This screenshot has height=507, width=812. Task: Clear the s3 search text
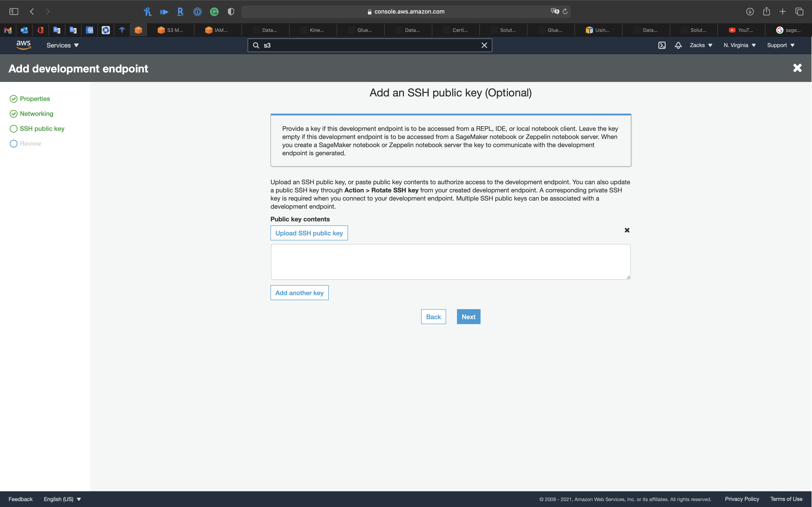[484, 45]
